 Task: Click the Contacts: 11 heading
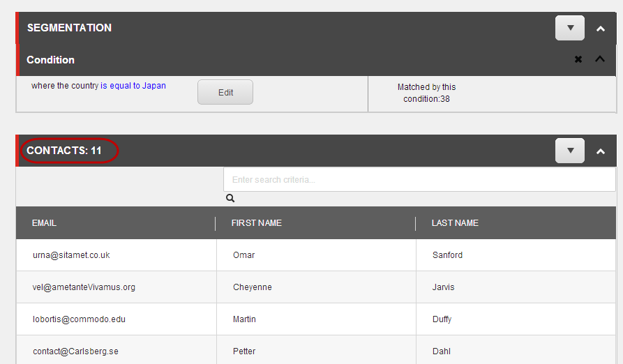coord(64,151)
